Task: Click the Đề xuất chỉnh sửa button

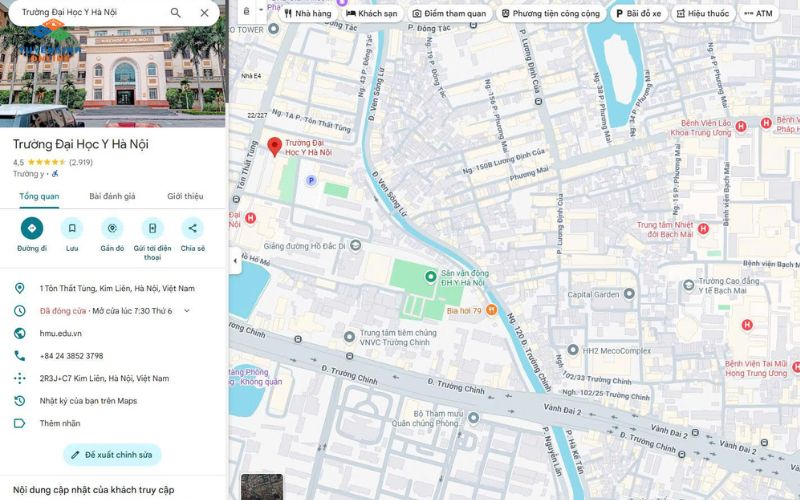Action: point(112,455)
